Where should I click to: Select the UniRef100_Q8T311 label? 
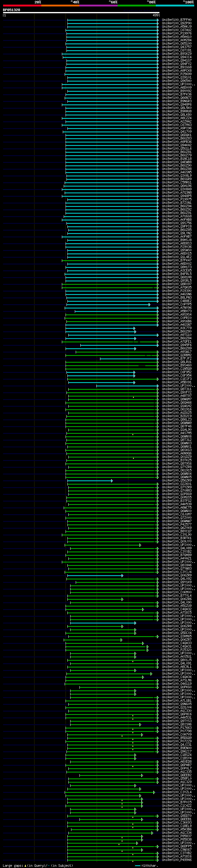[176, 389]
